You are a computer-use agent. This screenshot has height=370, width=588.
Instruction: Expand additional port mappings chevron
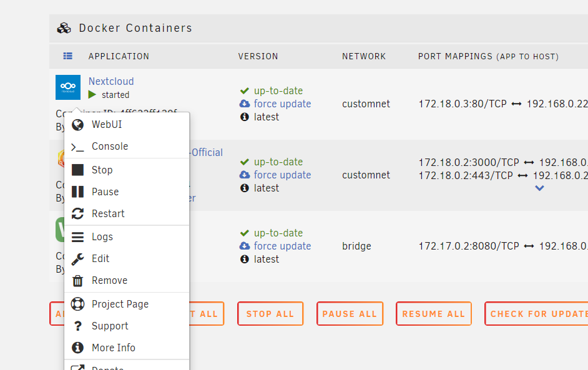539,188
